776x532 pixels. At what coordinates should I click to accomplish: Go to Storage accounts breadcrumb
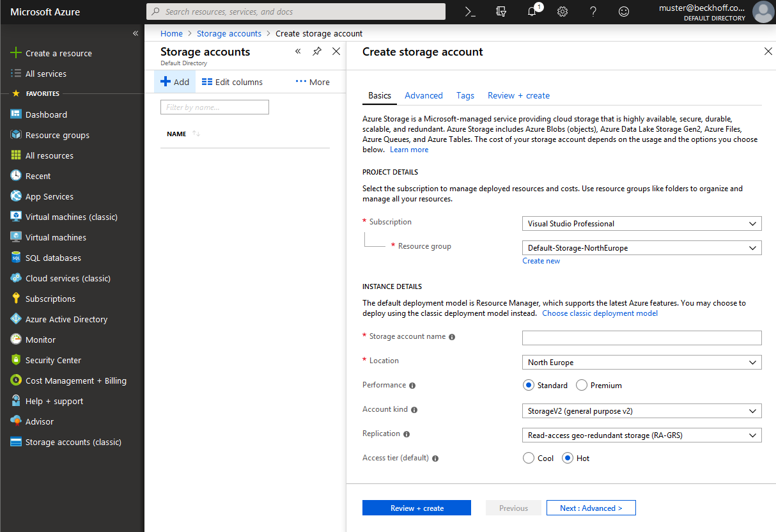click(x=229, y=33)
